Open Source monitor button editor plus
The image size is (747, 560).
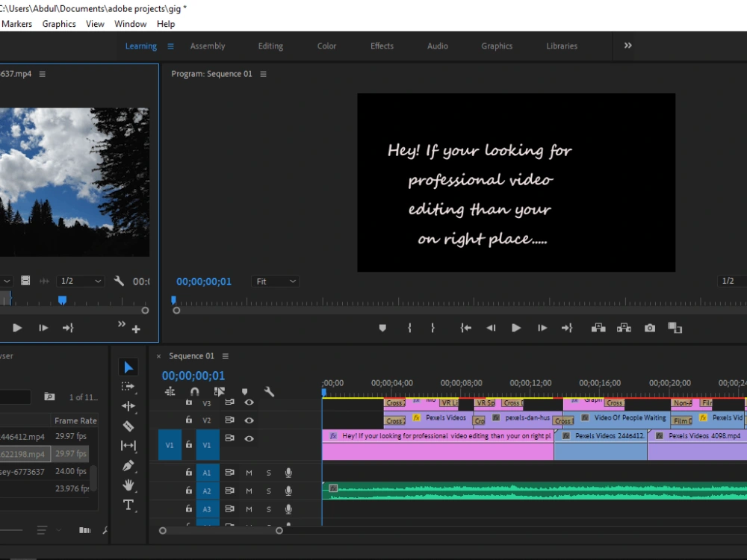click(x=136, y=329)
